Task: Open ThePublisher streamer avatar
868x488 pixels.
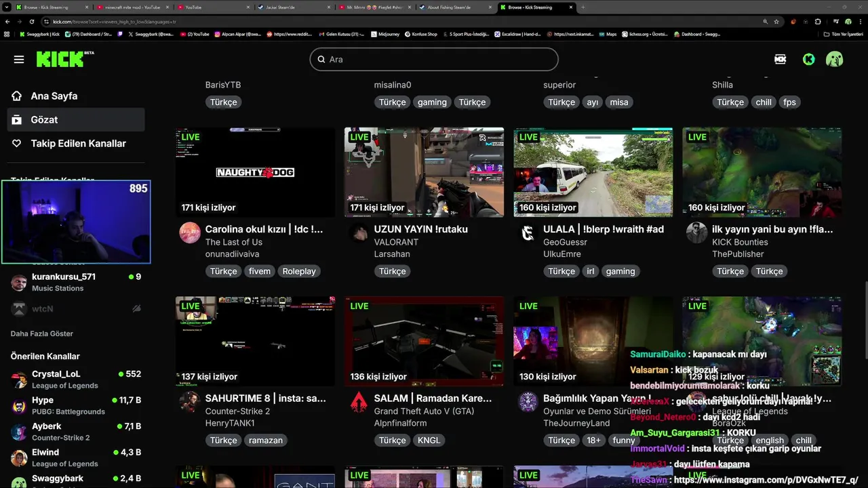Action: pyautogui.click(x=696, y=232)
